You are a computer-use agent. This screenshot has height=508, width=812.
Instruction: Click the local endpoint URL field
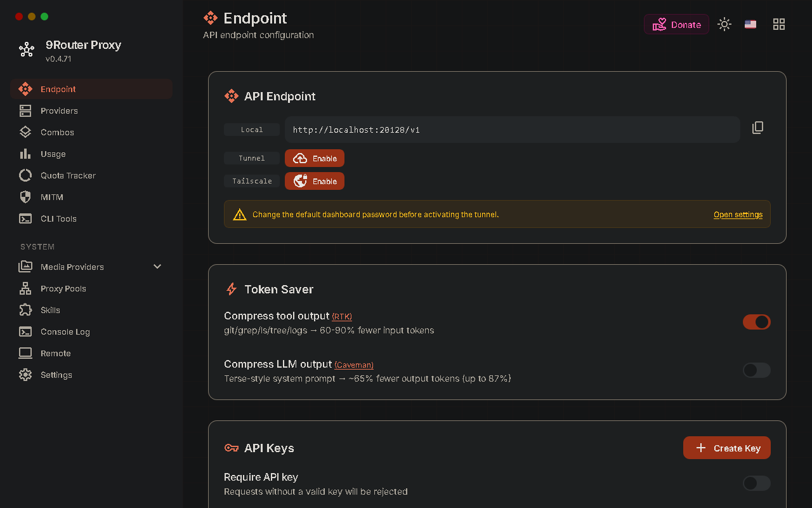tap(513, 130)
